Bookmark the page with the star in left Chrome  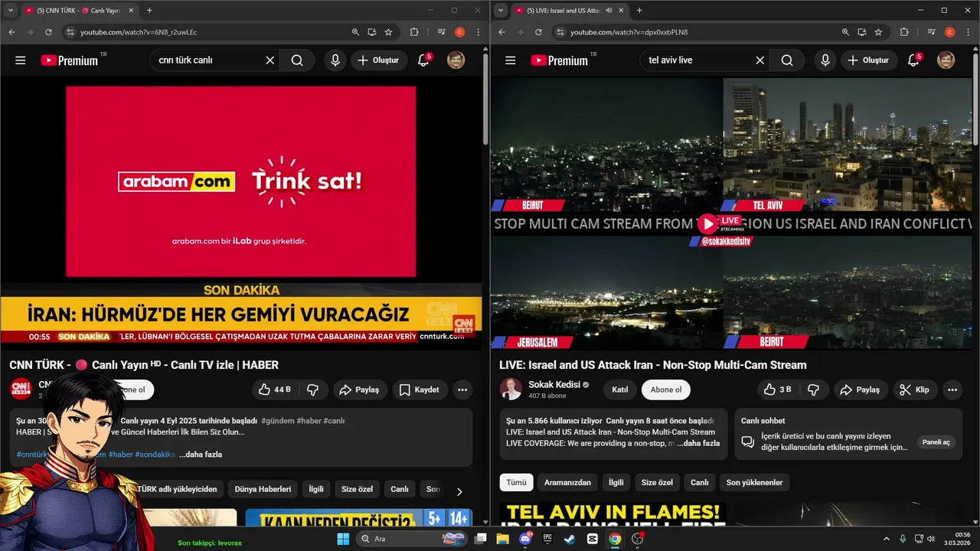pos(388,32)
